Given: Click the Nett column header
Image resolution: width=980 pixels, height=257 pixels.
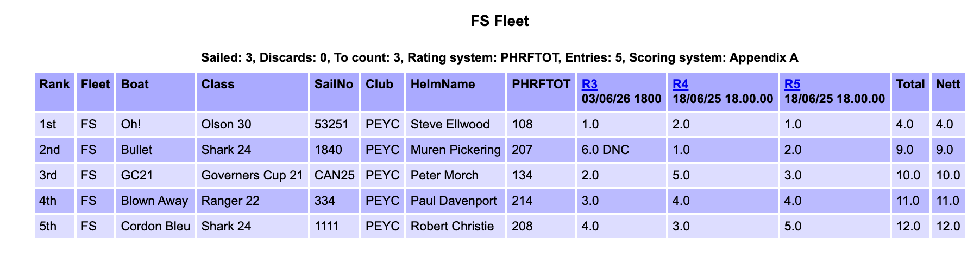Looking at the screenshot, I should [x=948, y=92].
